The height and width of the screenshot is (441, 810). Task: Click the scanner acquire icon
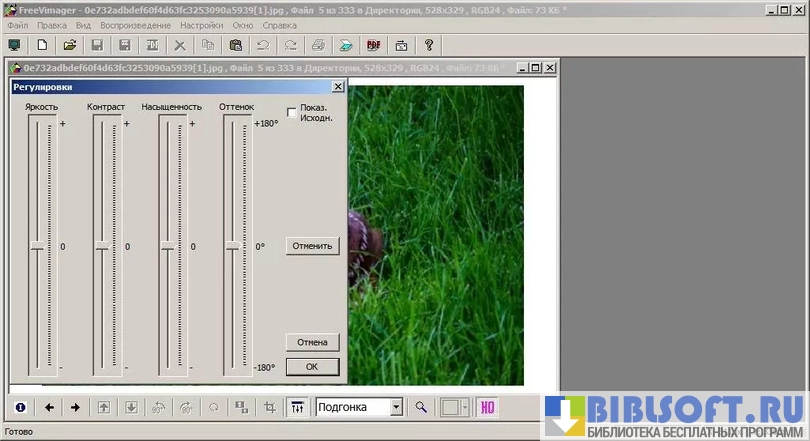click(345, 45)
